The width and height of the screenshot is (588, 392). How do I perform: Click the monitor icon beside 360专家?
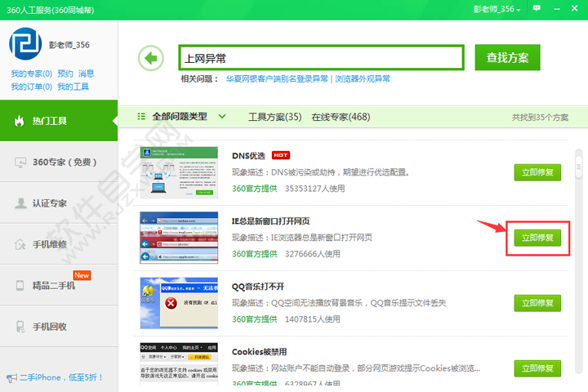coord(20,163)
